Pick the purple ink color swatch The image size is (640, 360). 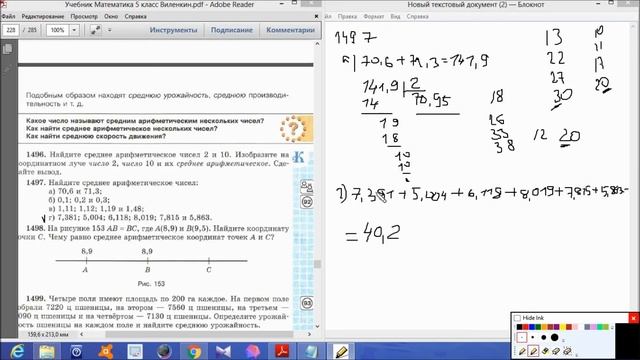coord(556,327)
